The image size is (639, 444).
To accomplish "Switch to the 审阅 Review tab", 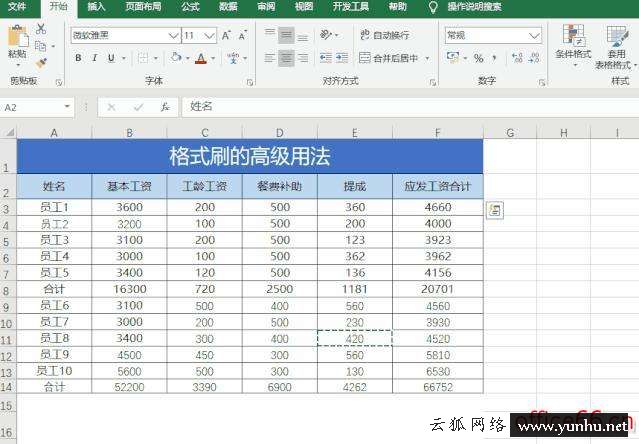I will pos(266,7).
